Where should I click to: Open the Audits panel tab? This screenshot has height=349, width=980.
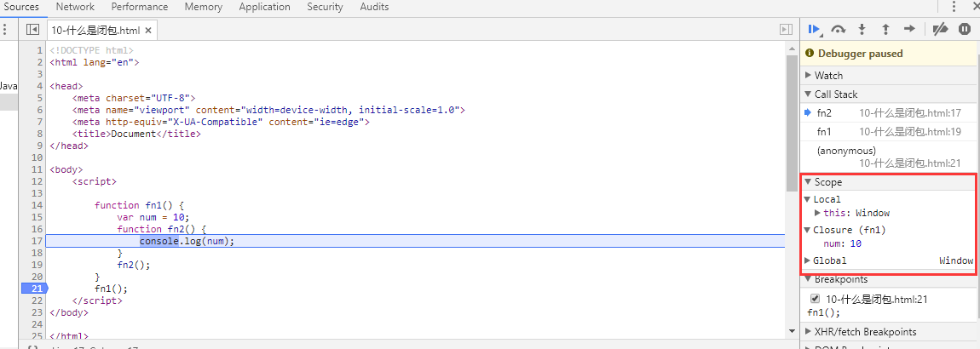pos(374,7)
